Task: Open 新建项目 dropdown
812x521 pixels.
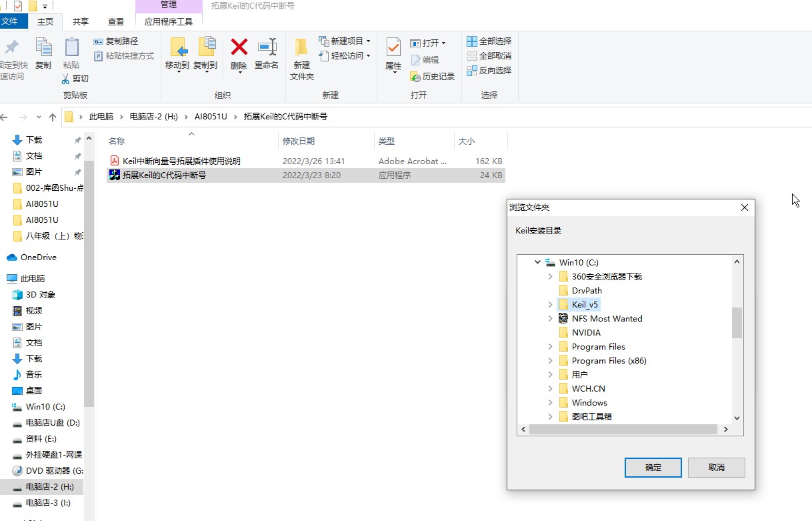Action: [344, 41]
